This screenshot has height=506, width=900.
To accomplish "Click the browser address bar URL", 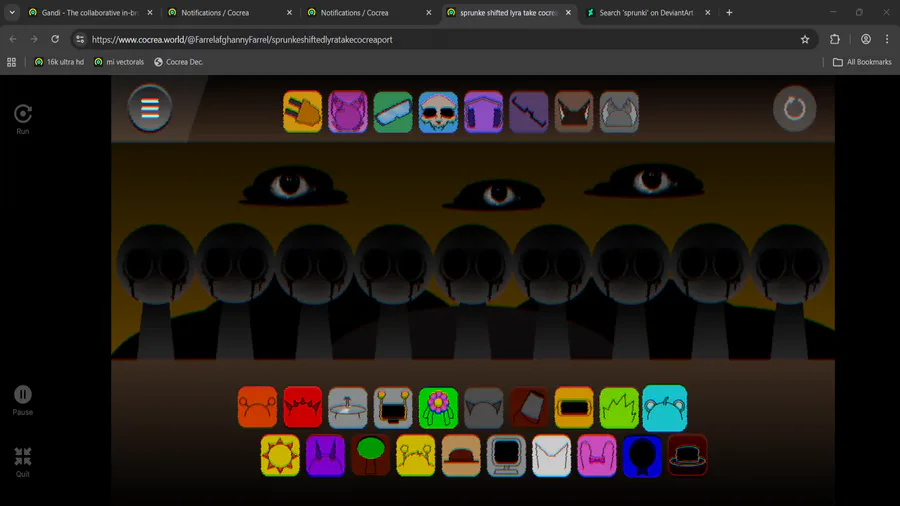I will tap(242, 40).
